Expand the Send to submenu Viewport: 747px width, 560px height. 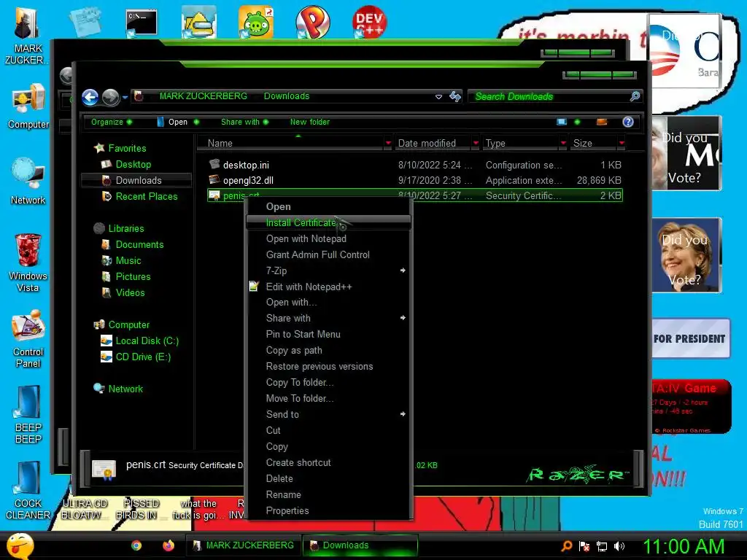pyautogui.click(x=328, y=414)
